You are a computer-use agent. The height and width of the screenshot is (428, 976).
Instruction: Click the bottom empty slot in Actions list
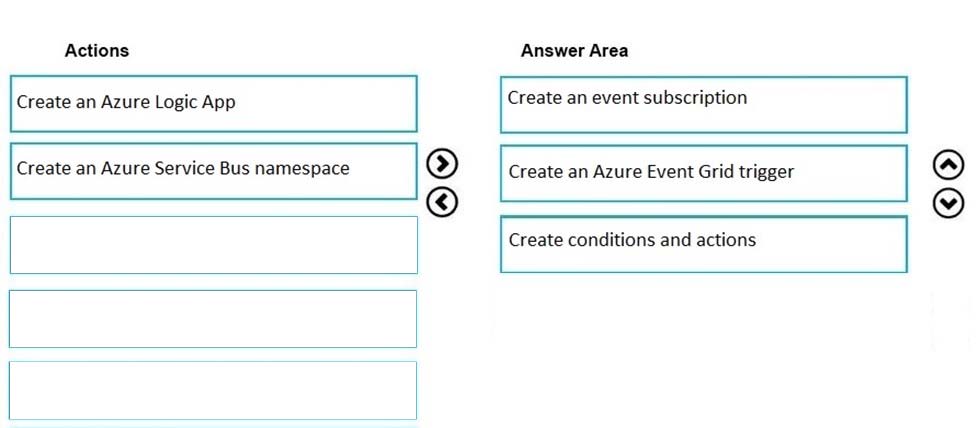pyautogui.click(x=214, y=391)
